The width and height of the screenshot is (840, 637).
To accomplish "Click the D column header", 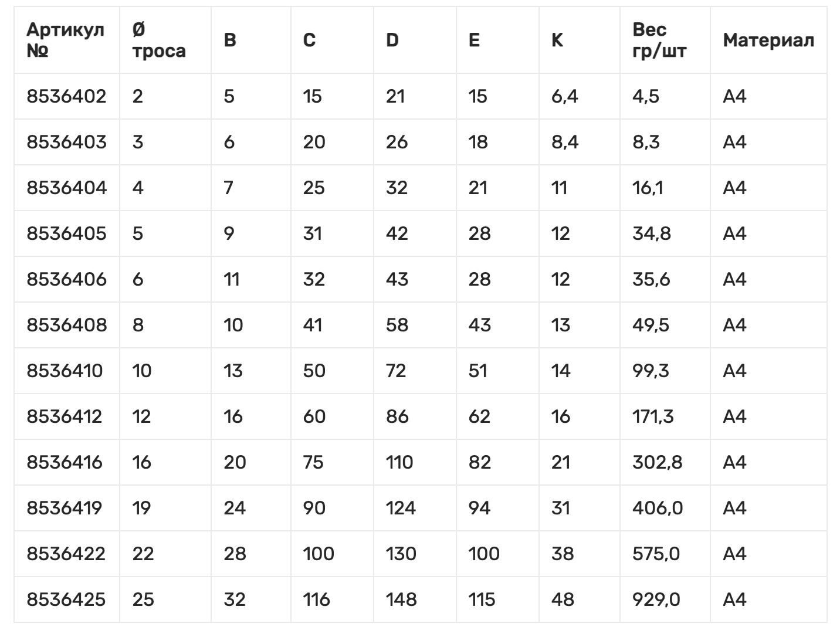I will click(392, 40).
